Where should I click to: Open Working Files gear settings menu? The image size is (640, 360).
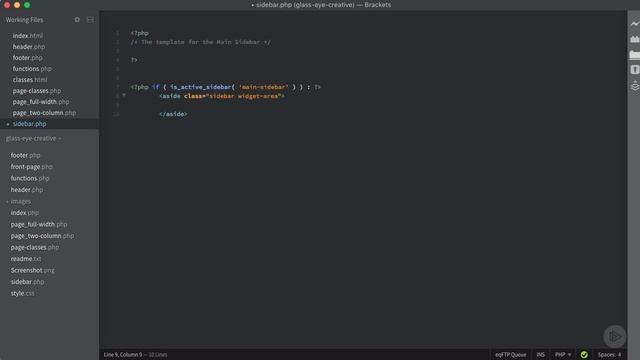[x=77, y=20]
